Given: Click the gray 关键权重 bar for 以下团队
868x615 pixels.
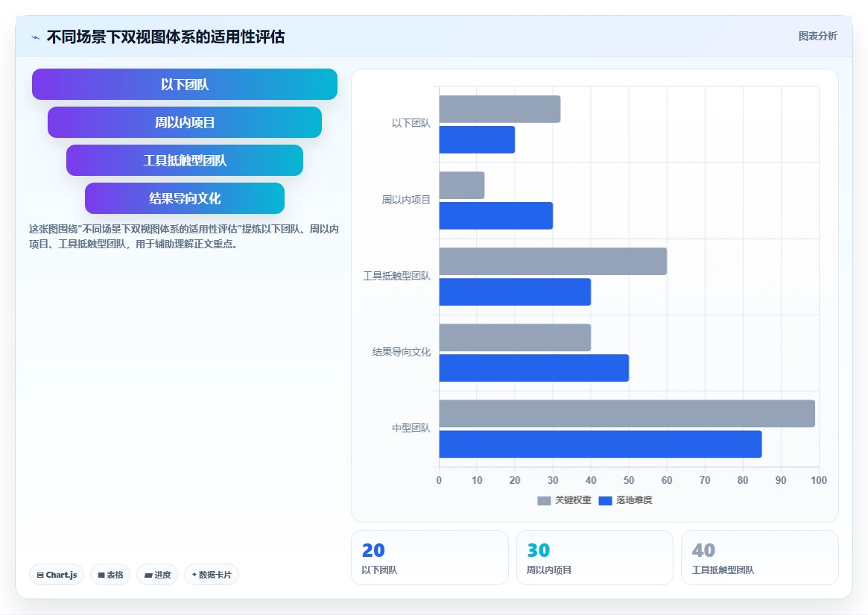Looking at the screenshot, I should pyautogui.click(x=499, y=109).
